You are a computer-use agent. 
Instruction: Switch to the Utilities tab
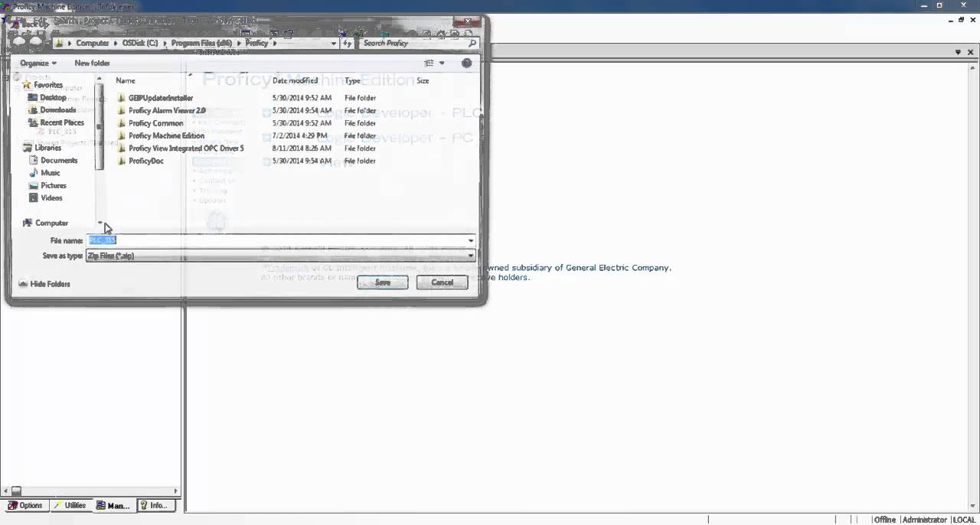click(x=70, y=505)
